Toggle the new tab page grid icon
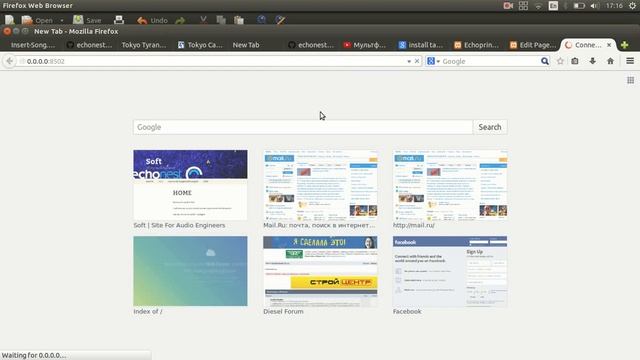Viewport: 640px width, 360px height. (x=631, y=80)
